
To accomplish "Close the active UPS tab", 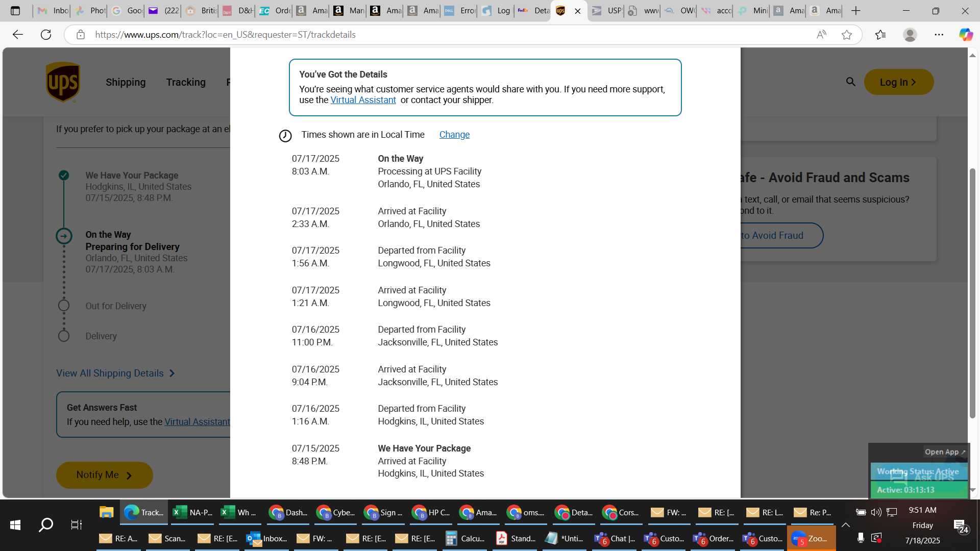I will [578, 11].
